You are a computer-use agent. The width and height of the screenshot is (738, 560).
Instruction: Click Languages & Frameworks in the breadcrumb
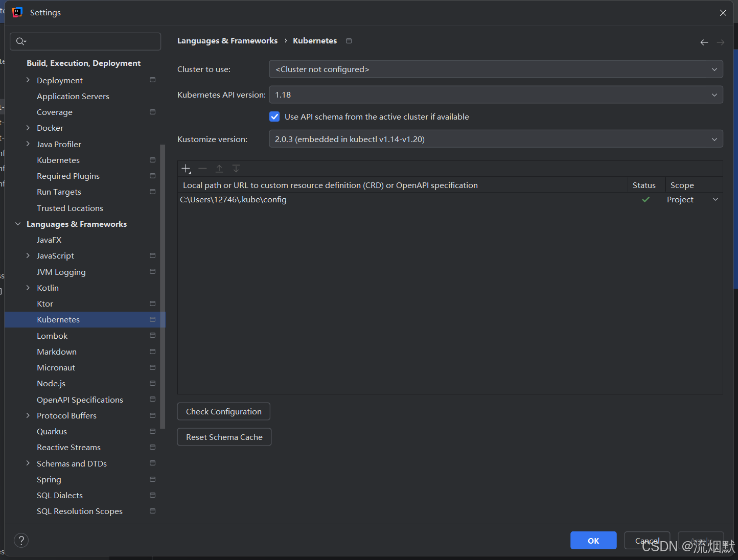pos(227,41)
